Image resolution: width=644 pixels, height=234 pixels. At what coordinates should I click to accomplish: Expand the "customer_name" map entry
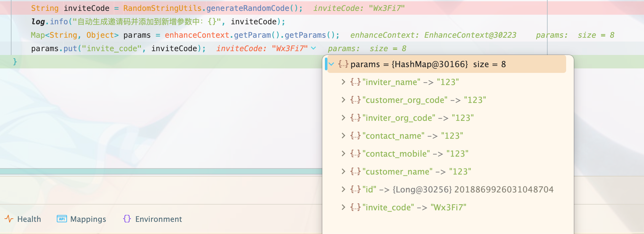pyautogui.click(x=343, y=172)
